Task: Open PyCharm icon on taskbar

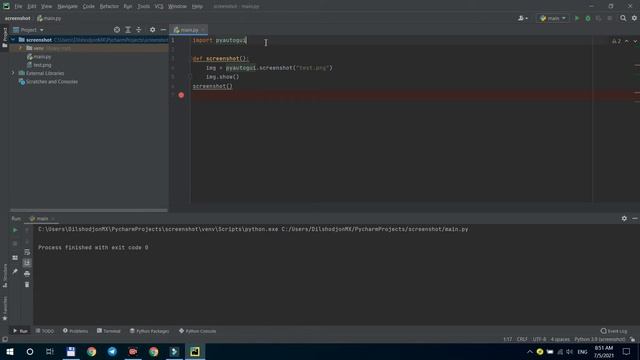Action: (x=195, y=351)
